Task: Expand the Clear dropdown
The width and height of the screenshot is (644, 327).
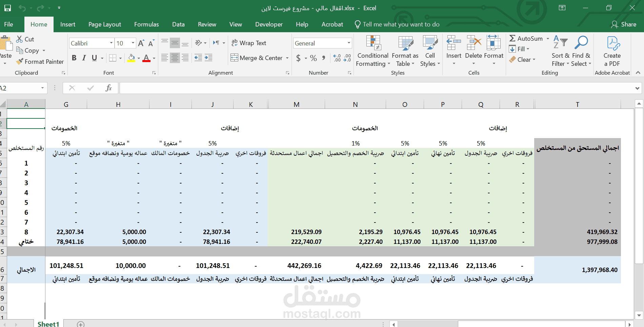Action: [534, 60]
